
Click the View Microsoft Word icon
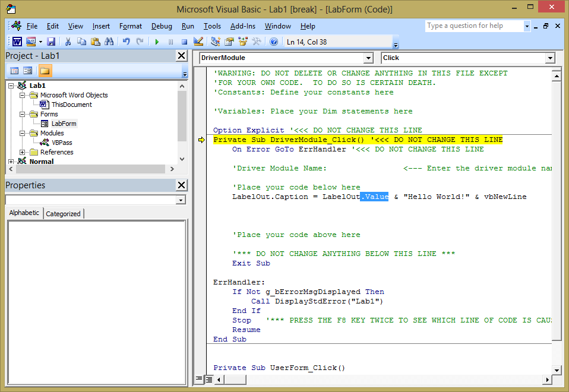tap(17, 42)
